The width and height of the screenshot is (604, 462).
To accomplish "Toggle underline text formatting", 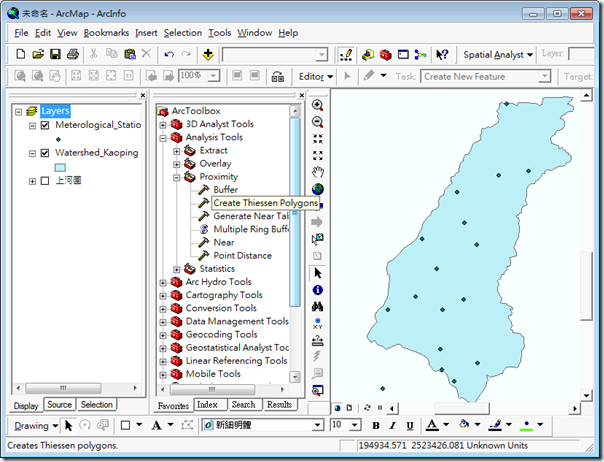I will click(x=409, y=425).
